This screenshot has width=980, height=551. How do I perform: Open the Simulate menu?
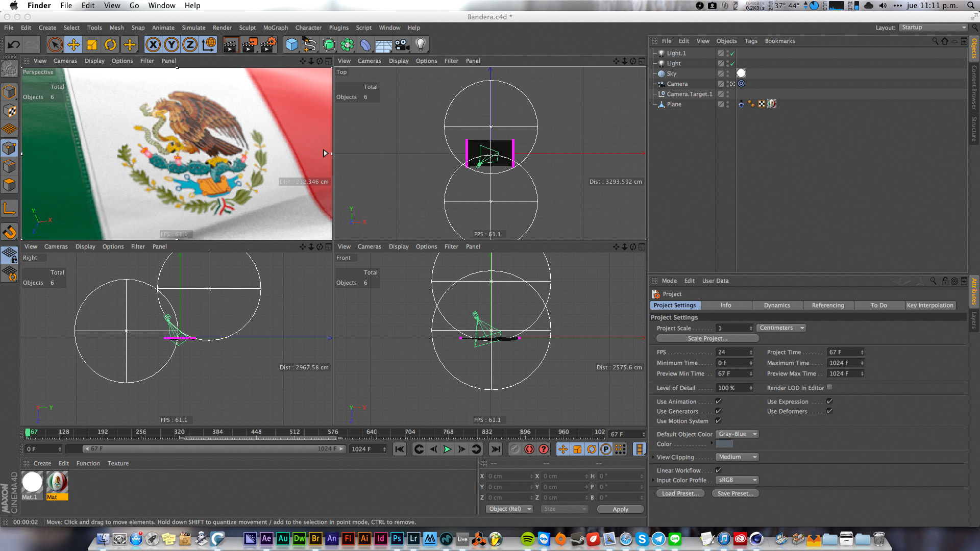click(x=193, y=28)
